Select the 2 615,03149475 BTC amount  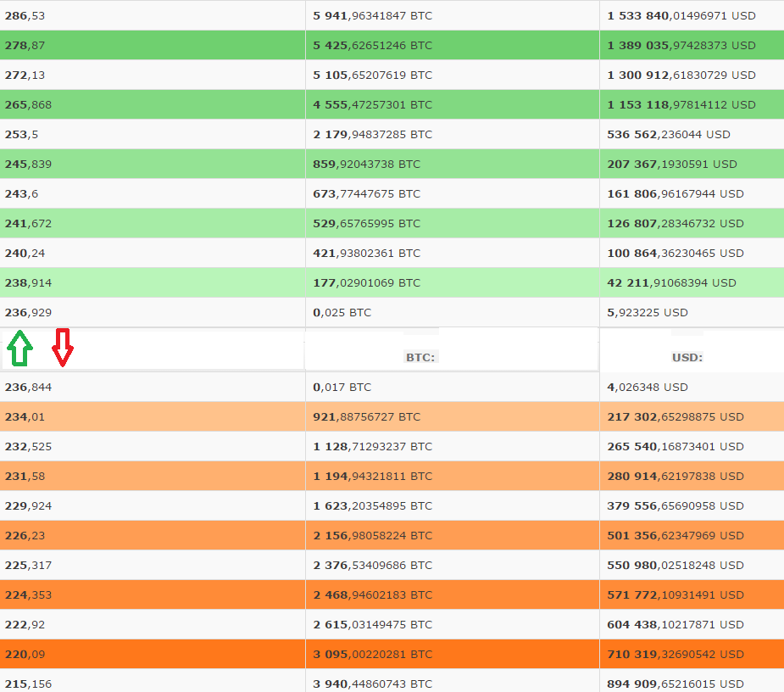click(372, 624)
